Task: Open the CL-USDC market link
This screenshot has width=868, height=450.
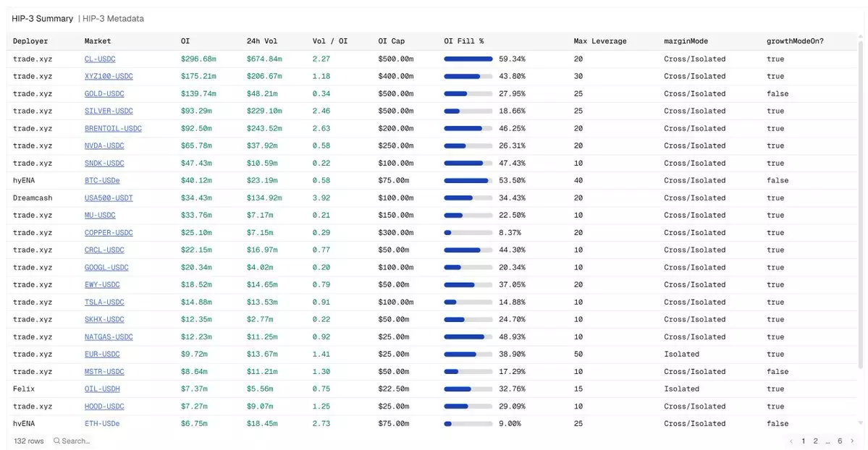Action: point(100,59)
